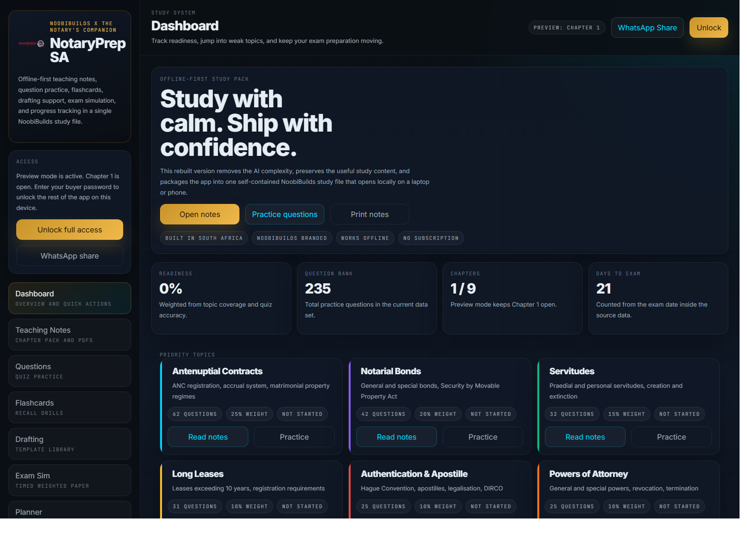The width and height of the screenshot is (747, 560).
Task: Click the NotaryPrep SA app title
Action: pyautogui.click(x=88, y=50)
